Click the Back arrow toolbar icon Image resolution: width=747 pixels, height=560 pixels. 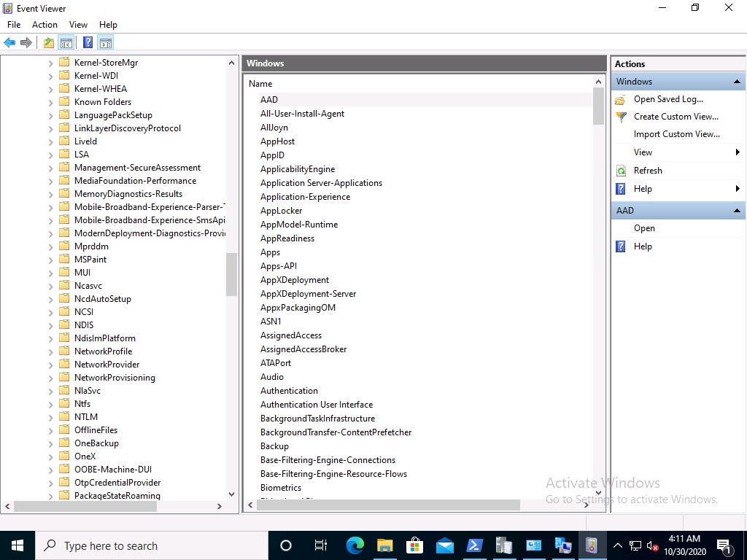click(x=9, y=43)
